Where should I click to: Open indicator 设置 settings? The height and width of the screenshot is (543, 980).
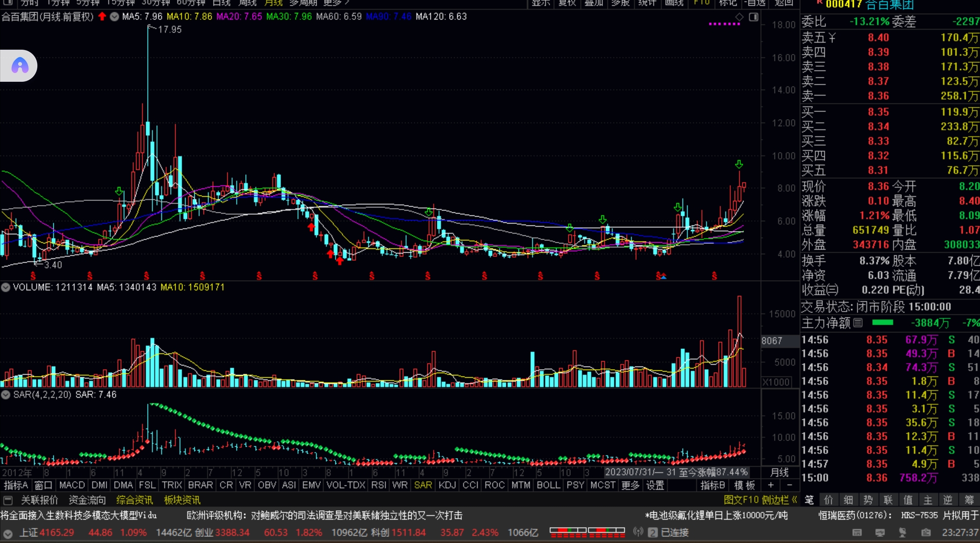[655, 485]
